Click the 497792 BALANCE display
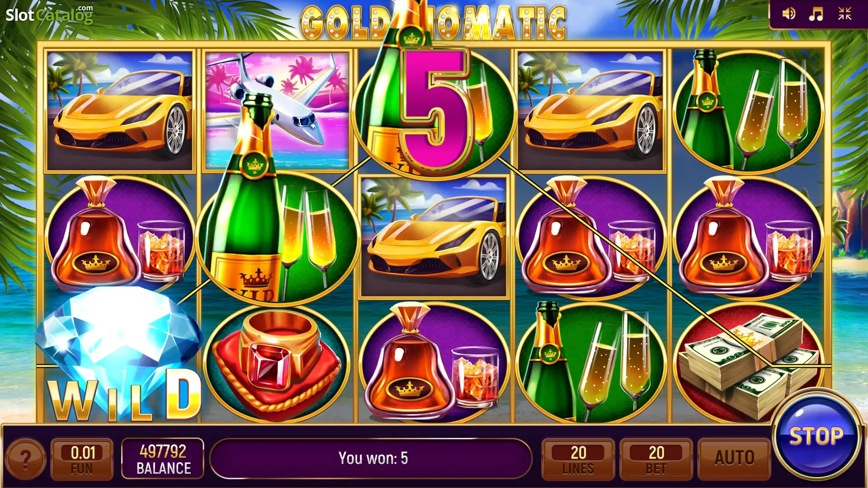This screenshot has height=488, width=868. tap(163, 459)
